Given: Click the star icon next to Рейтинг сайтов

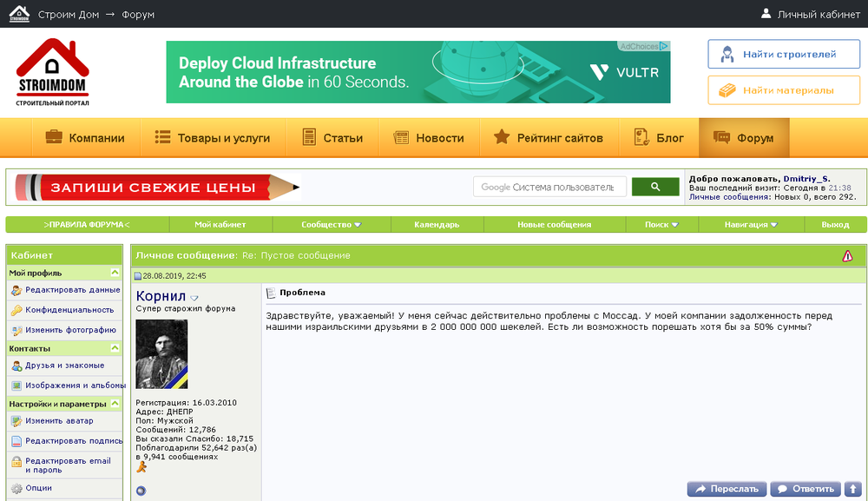Looking at the screenshot, I should click(502, 136).
